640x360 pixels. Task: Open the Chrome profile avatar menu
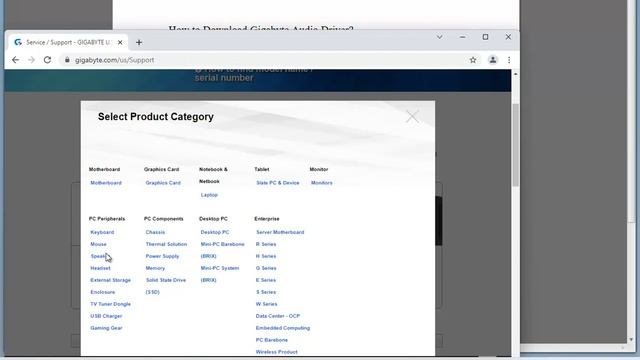click(x=493, y=60)
